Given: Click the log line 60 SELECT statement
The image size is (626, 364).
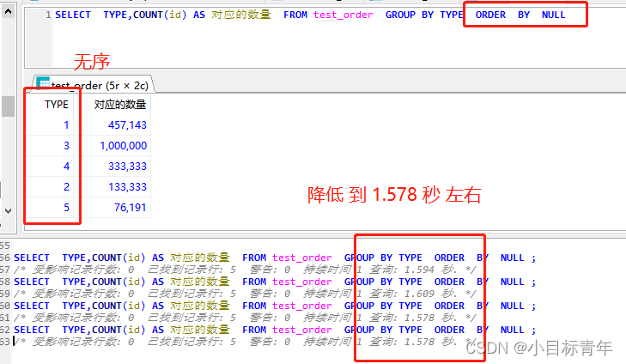Looking at the screenshot, I should tap(275, 306).
